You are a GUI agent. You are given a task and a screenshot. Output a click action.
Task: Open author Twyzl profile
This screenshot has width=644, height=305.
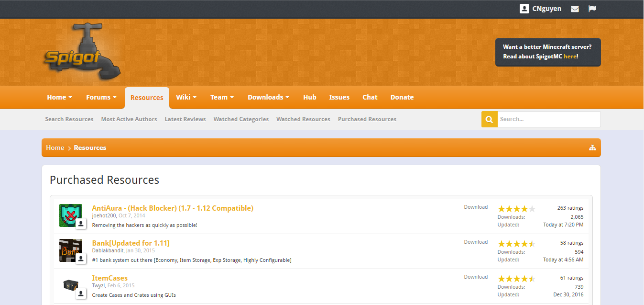[x=98, y=285]
